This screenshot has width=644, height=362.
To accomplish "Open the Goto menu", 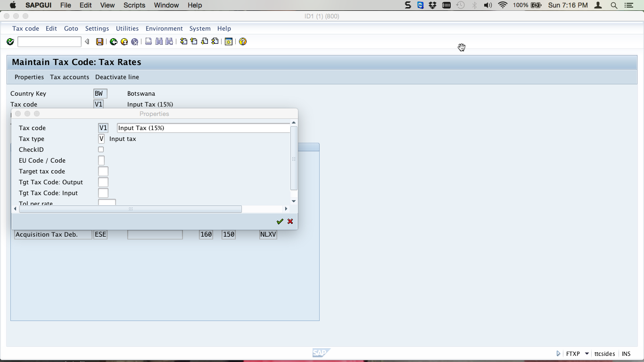I will 71,28.
